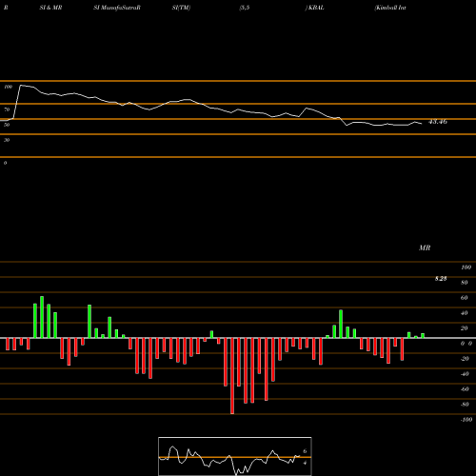
Task: Select the 'SI(TM)' header label
Action: click(x=181, y=8)
